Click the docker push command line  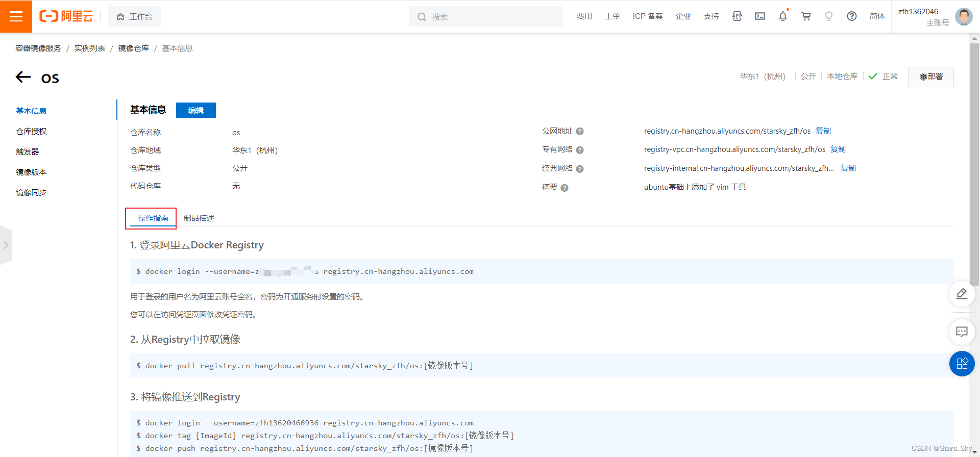(x=305, y=448)
